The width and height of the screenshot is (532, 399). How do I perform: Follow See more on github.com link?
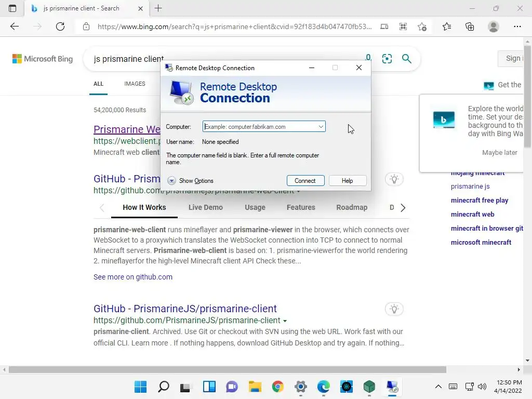click(x=133, y=277)
